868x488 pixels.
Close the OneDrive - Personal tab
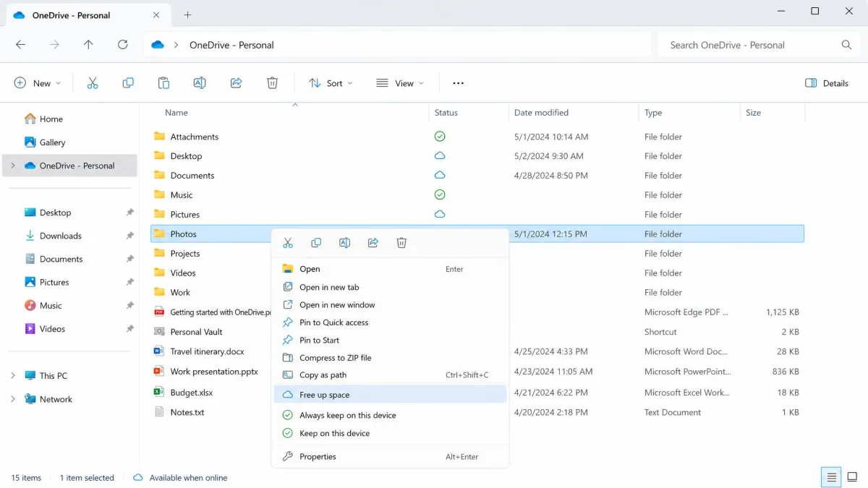coord(156,14)
